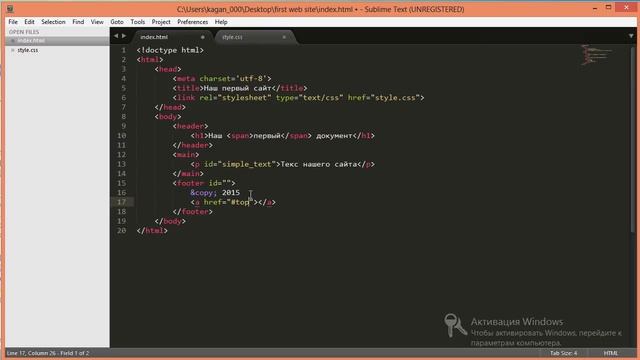Click line number 10 in the gutter
The height and width of the screenshot is (360, 640).
(x=122, y=136)
